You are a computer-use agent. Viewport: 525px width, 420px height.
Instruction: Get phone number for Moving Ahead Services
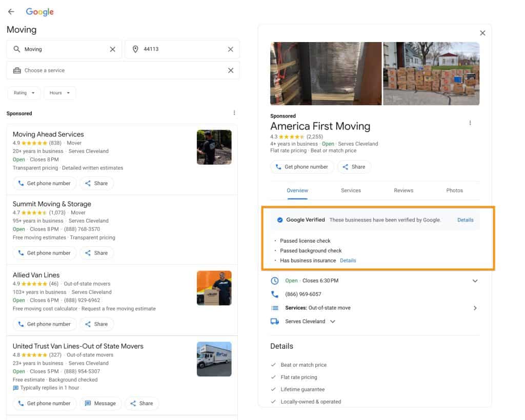[x=45, y=183]
